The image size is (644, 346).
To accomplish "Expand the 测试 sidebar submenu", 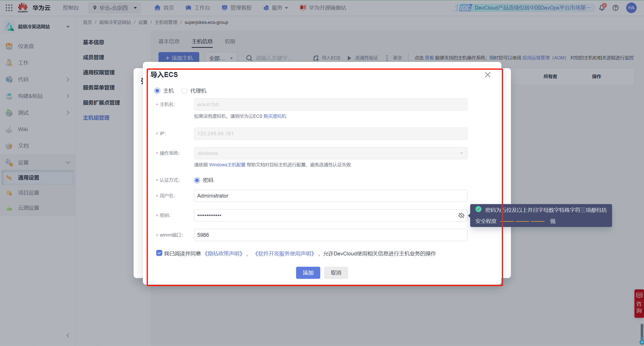I will [x=68, y=113].
